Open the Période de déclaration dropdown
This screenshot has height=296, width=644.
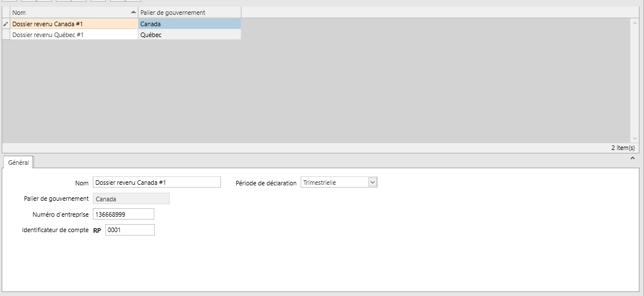pyautogui.click(x=372, y=182)
